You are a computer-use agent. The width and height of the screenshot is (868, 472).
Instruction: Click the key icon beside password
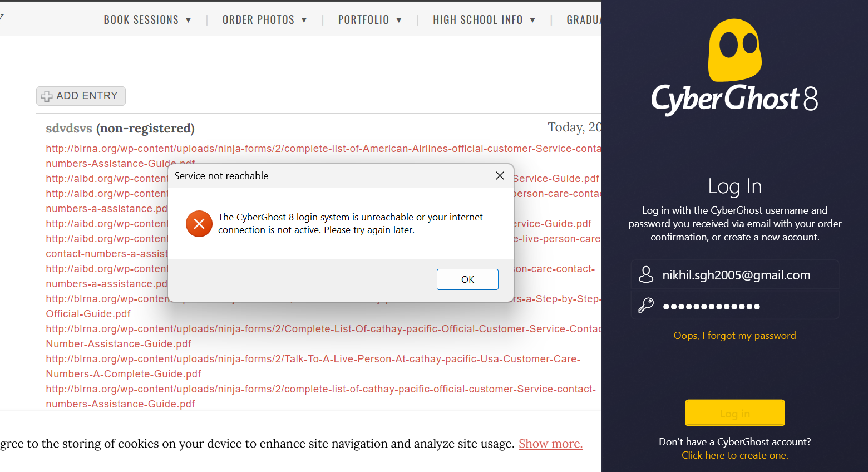(645, 306)
